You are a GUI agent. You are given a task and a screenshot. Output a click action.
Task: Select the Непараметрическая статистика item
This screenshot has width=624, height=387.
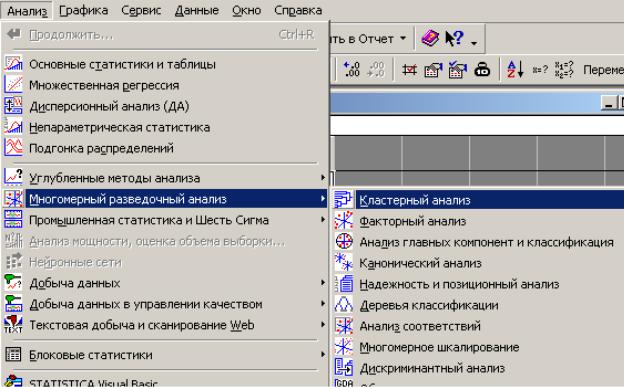coord(164,127)
